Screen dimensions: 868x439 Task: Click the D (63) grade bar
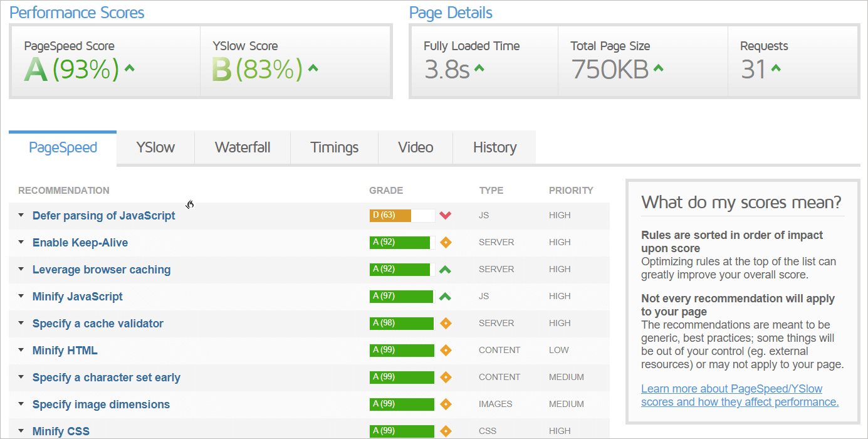[x=402, y=216]
